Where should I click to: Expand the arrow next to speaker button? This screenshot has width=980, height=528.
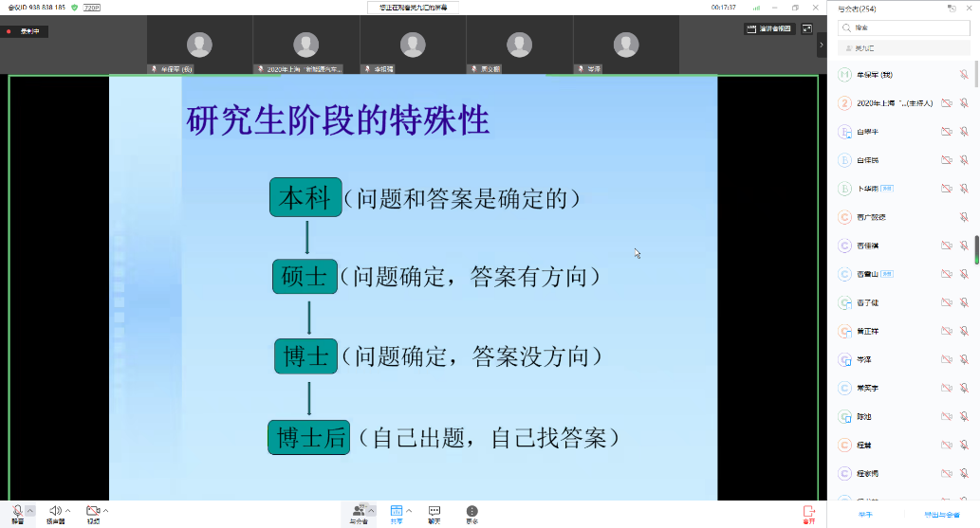[68, 511]
